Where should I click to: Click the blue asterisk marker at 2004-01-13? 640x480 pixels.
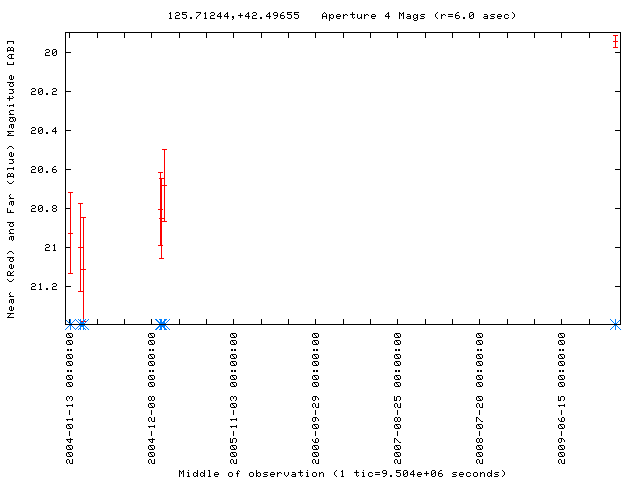pos(70,325)
